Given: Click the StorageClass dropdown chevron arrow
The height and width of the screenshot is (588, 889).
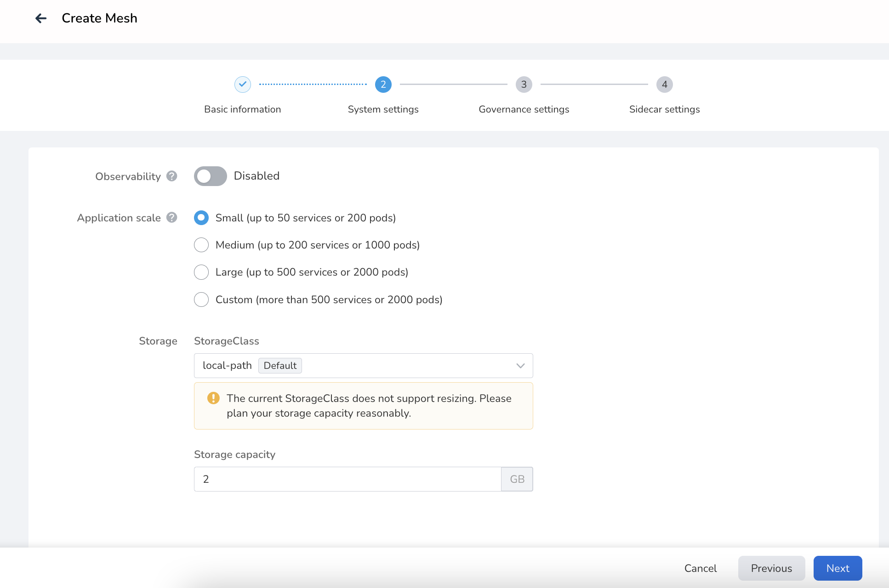Looking at the screenshot, I should 520,366.
